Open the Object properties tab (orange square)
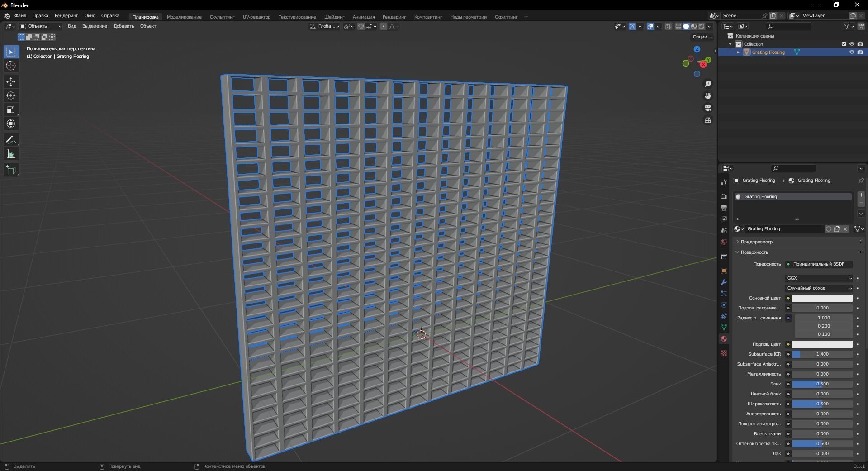 coord(724,271)
